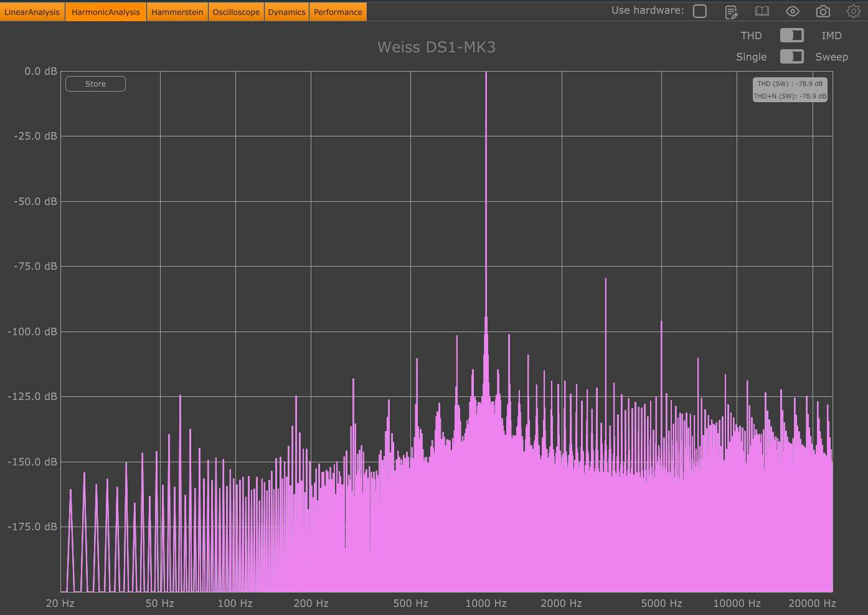The width and height of the screenshot is (868, 615).
Task: Switch to the HarmonicAnalysis tab
Action: [106, 12]
